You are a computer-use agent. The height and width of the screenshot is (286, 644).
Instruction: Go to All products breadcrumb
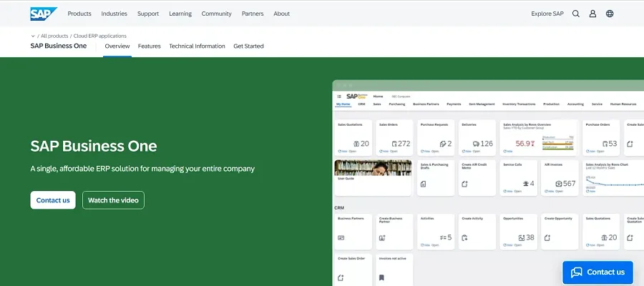pos(54,36)
